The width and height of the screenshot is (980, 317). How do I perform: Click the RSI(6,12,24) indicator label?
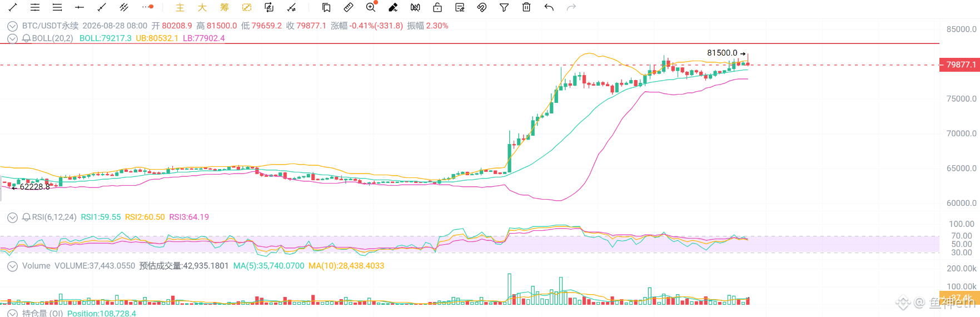54,217
